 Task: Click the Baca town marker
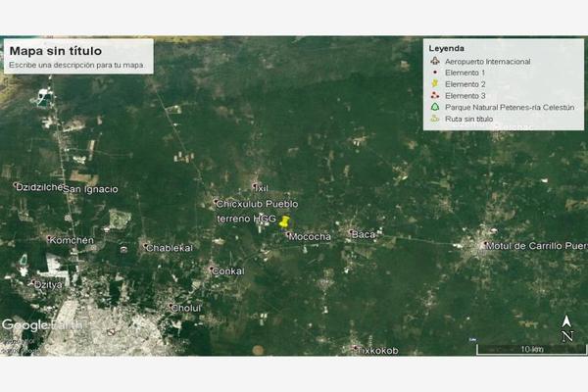pos(351,233)
